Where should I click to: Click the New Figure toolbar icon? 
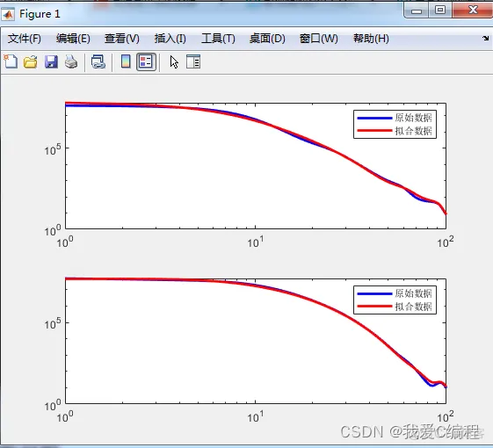11,61
